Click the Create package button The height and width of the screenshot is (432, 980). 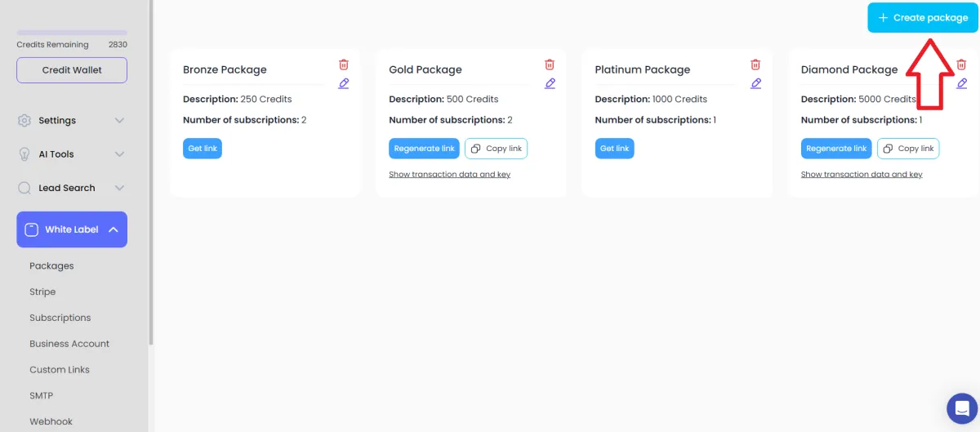(x=923, y=17)
